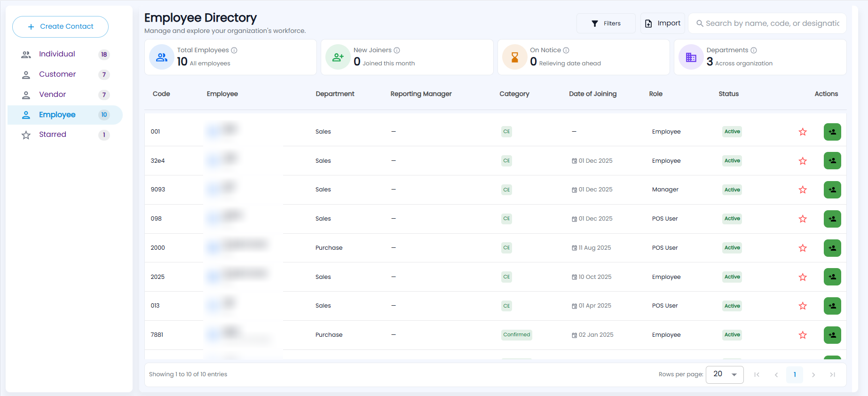Viewport: 868px width, 396px height.
Task: Click the Departments building icon
Action: click(691, 57)
